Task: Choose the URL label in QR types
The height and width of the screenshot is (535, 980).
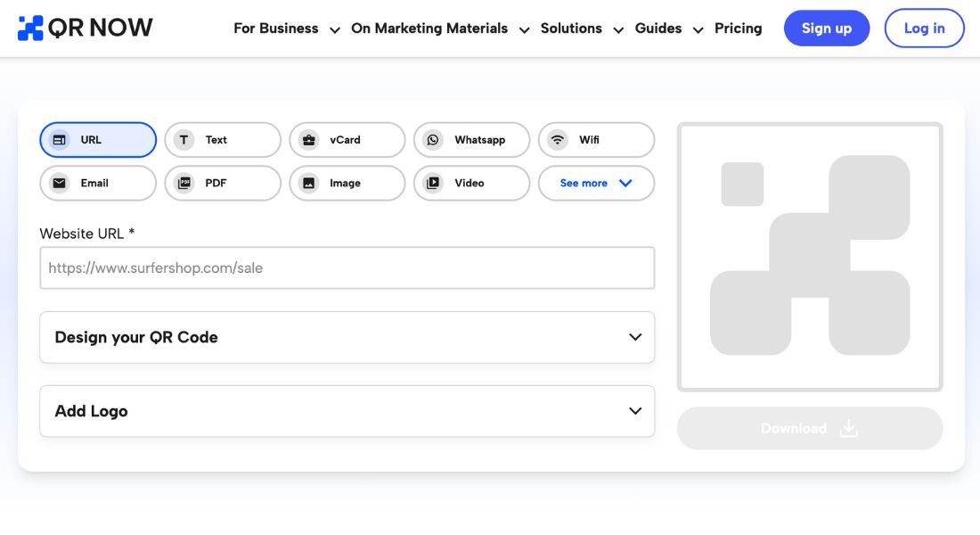Action: pos(91,139)
